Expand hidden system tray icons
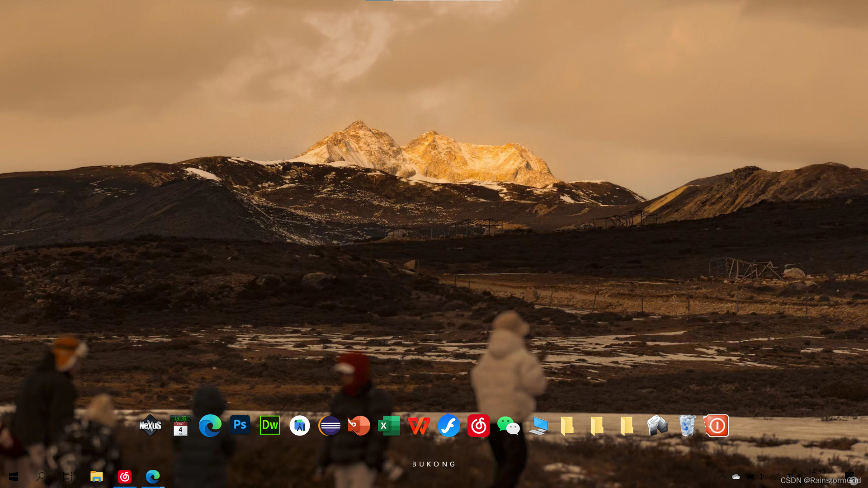The height and width of the screenshot is (488, 868). (x=722, y=477)
